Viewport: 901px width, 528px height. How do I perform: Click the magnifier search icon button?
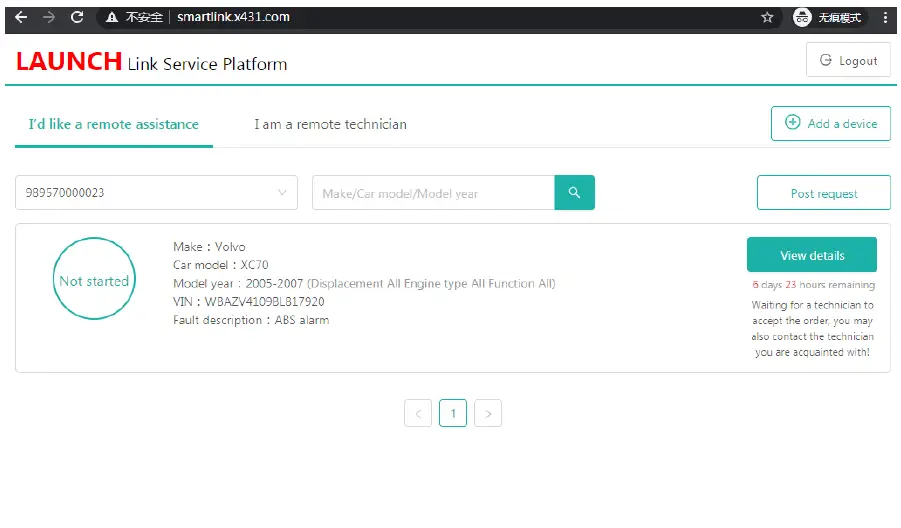(x=575, y=192)
